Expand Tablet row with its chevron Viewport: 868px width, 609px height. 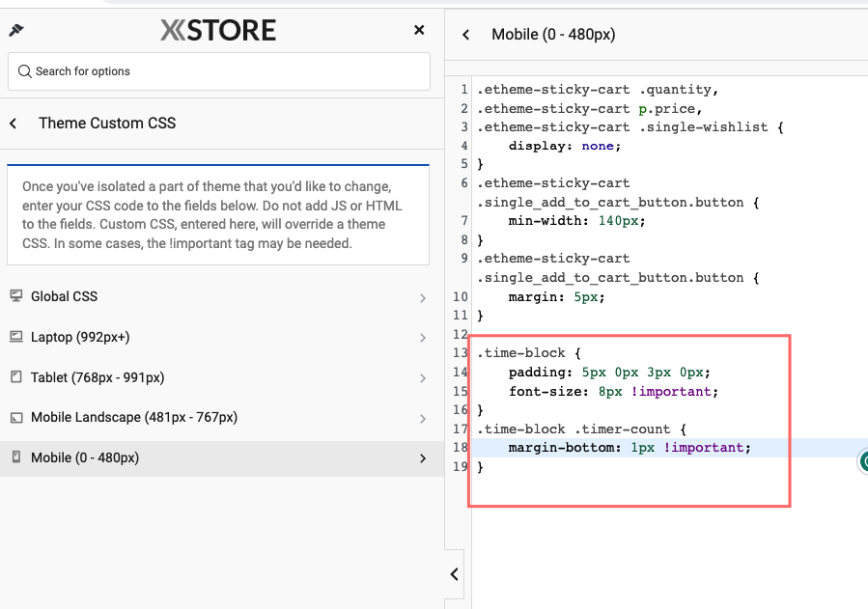[423, 378]
